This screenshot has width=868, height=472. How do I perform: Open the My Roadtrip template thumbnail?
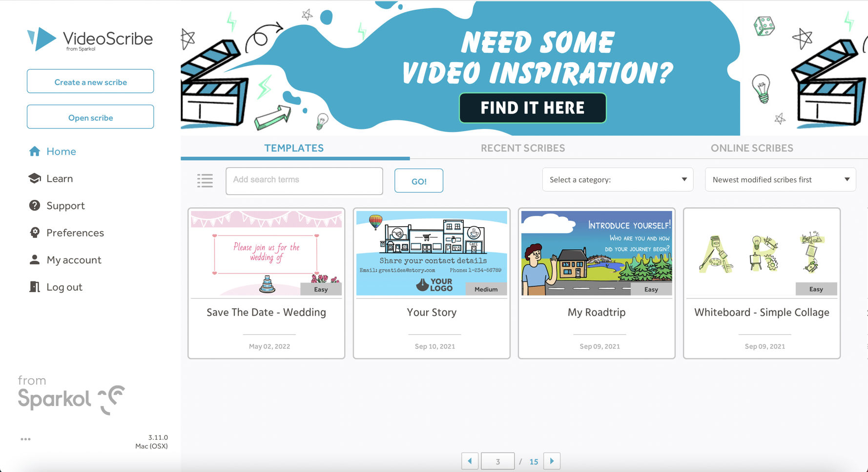click(x=596, y=253)
